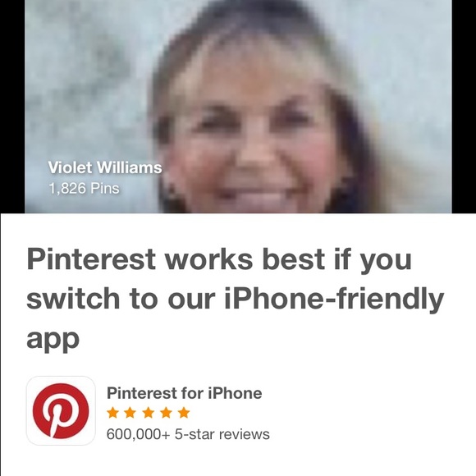Click empty white space right of reviews
476x476 pixels.
(x=364, y=434)
